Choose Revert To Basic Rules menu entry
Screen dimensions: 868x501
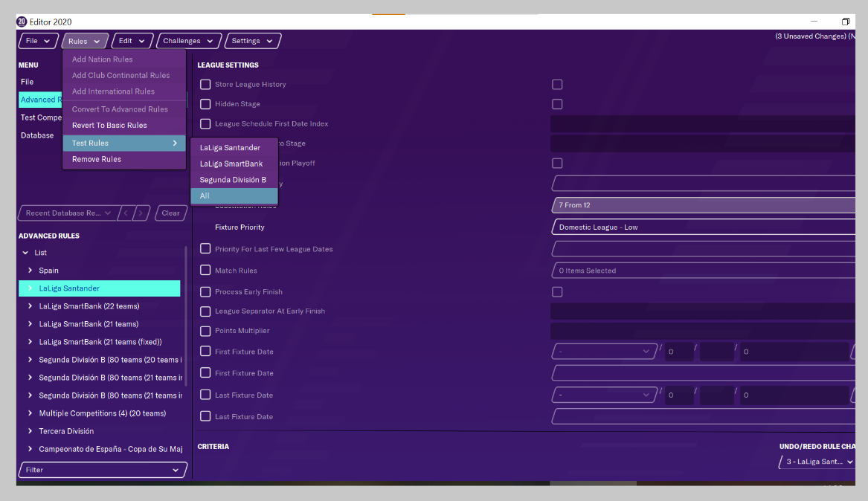pos(109,126)
